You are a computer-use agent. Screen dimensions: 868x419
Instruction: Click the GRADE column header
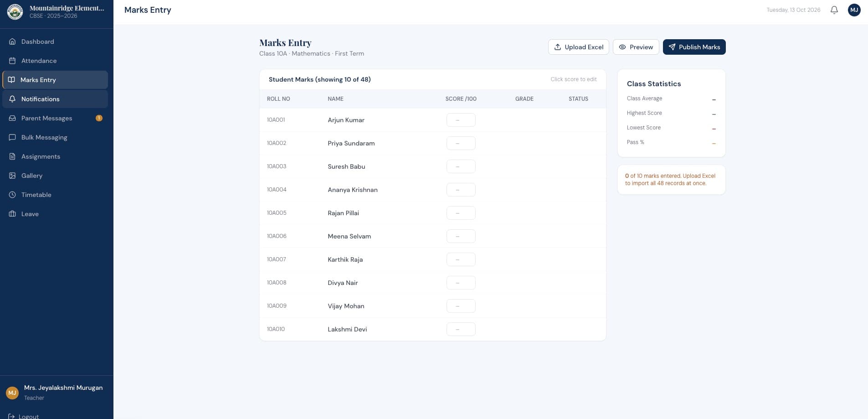(x=524, y=99)
